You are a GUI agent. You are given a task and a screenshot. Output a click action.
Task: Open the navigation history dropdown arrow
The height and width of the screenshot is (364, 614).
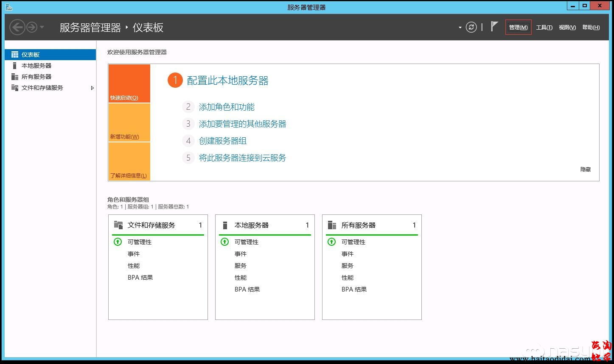point(42,28)
